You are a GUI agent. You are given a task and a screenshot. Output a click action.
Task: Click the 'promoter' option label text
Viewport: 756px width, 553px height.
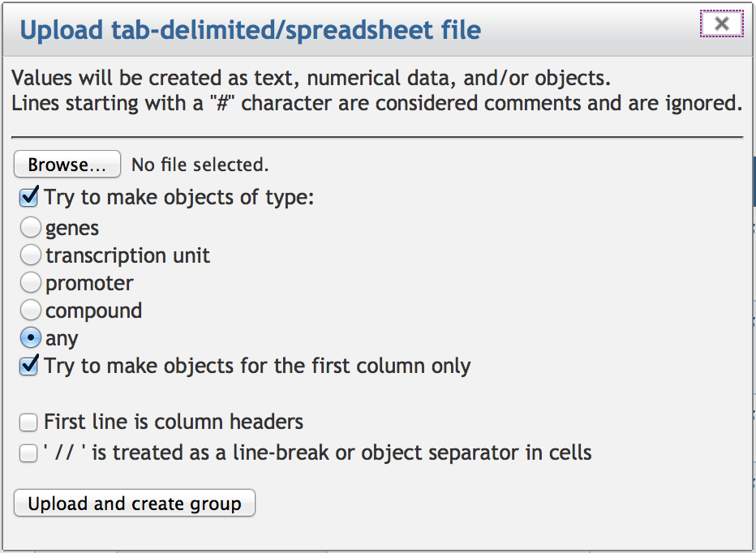[x=89, y=284]
